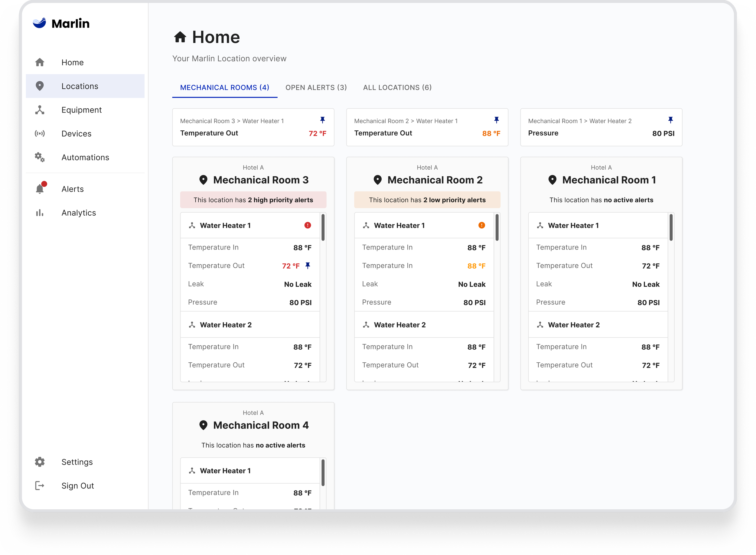Open Alerts with the red notification badge

pyautogui.click(x=40, y=188)
